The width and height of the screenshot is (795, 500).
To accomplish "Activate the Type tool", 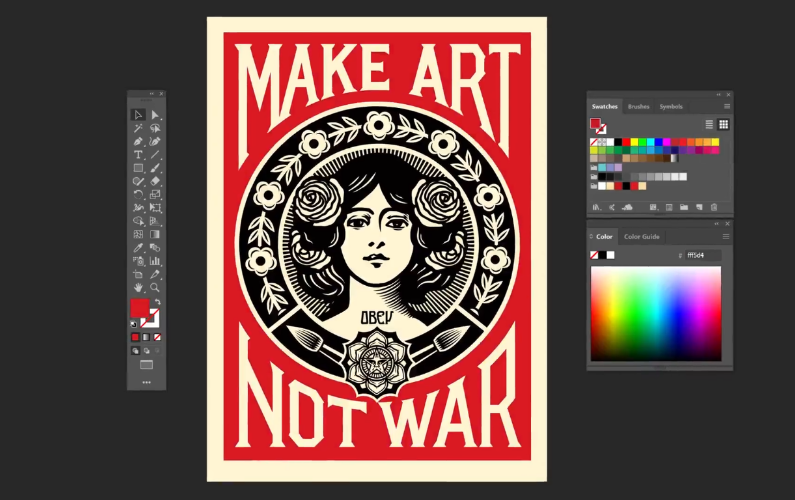I will [138, 155].
